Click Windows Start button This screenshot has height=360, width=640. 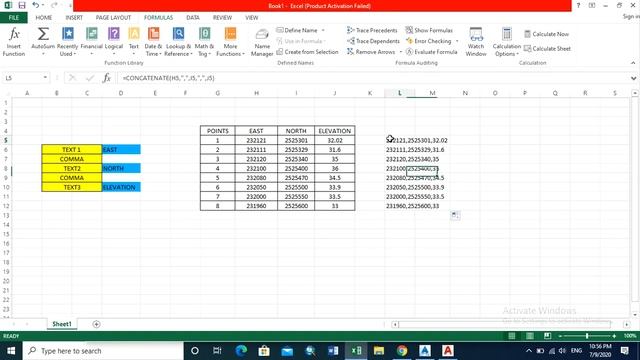pos(11,351)
